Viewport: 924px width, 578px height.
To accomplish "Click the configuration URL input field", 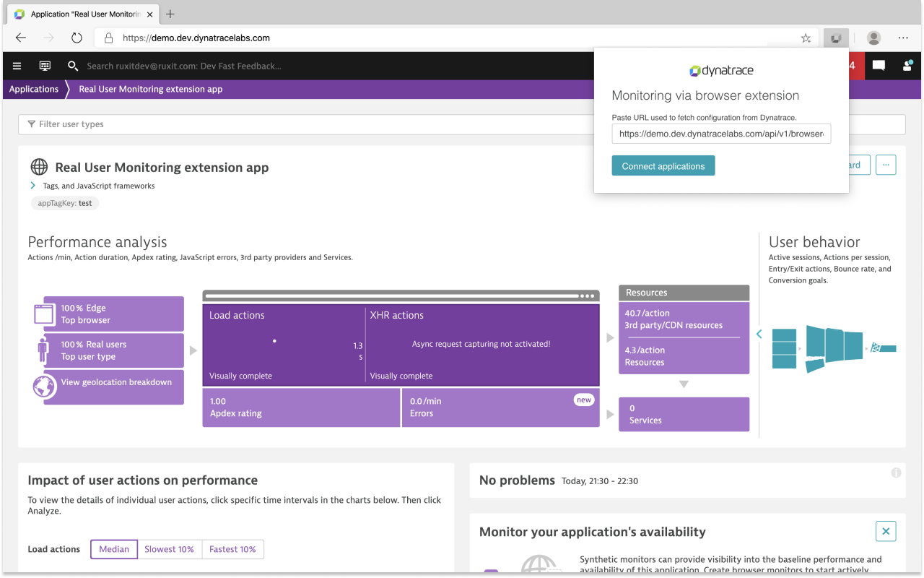I will point(721,134).
